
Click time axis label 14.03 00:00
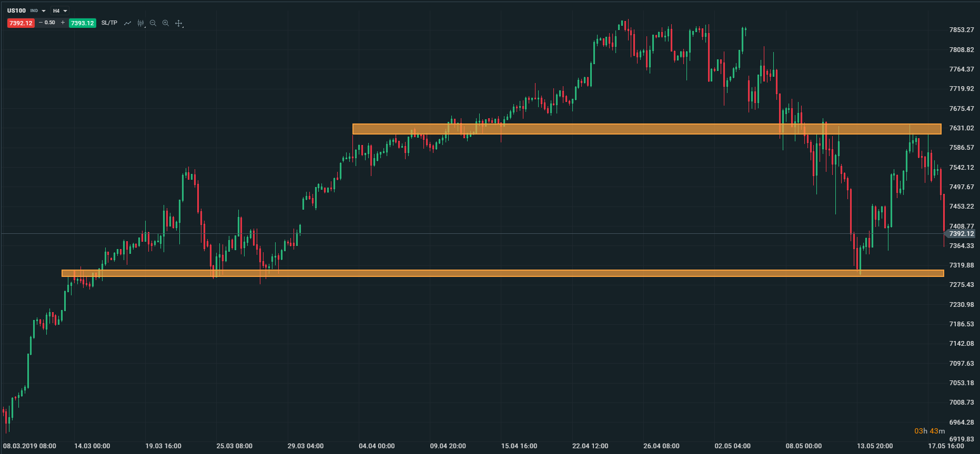(92, 446)
